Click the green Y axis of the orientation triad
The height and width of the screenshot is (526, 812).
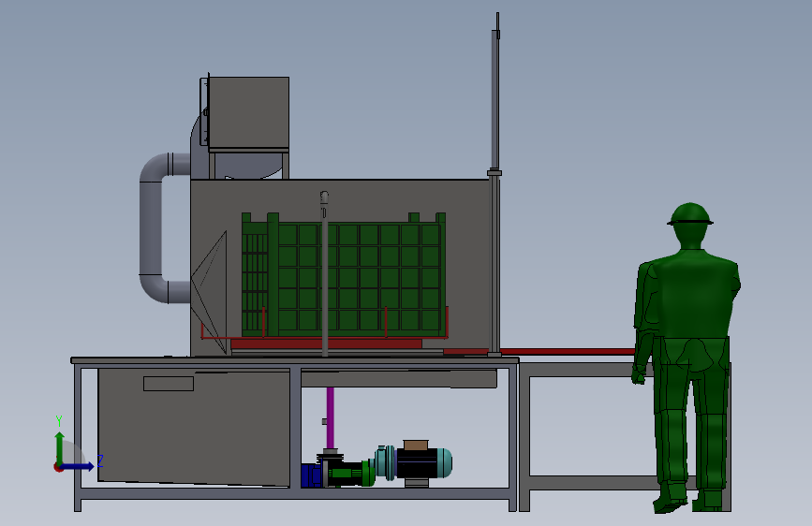coord(60,447)
